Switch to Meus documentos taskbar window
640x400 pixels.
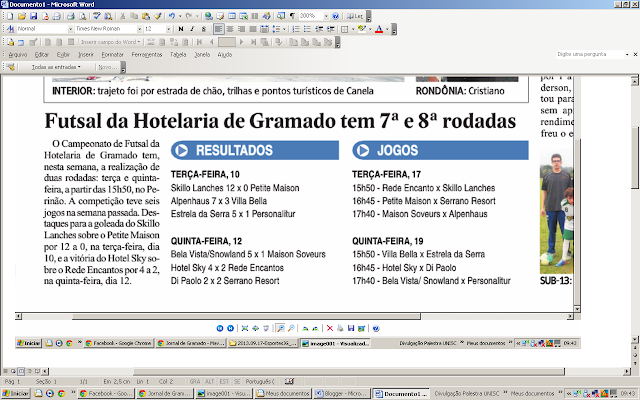283,393
